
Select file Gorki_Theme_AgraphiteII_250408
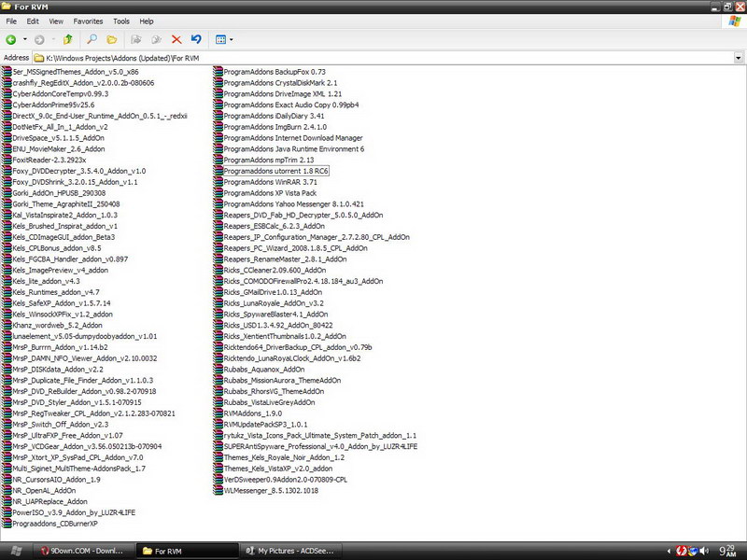66,204
